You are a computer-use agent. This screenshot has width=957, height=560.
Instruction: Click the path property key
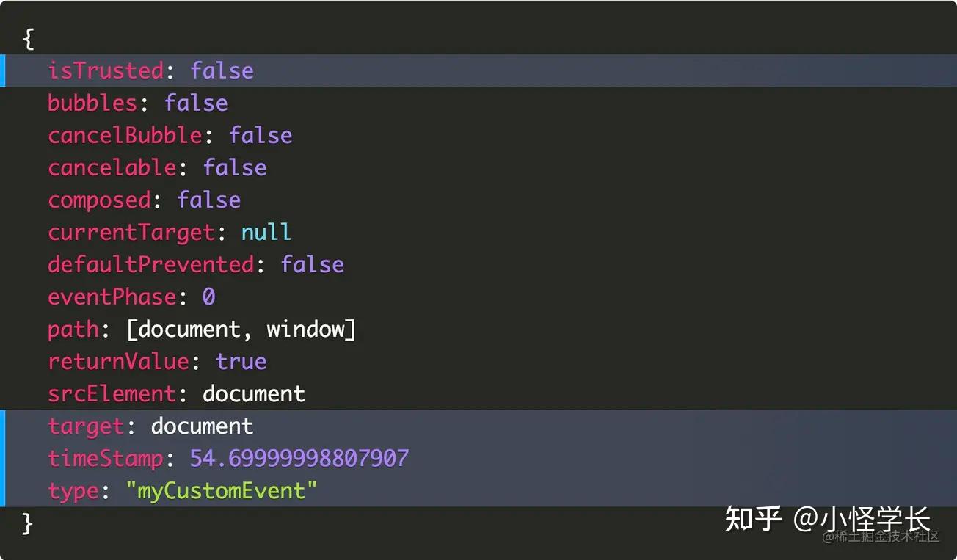[73, 329]
